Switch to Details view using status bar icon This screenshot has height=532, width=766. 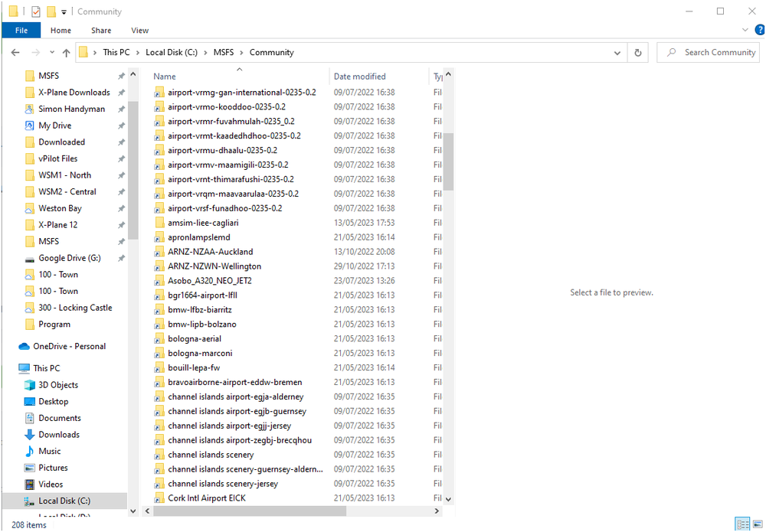coord(742,524)
